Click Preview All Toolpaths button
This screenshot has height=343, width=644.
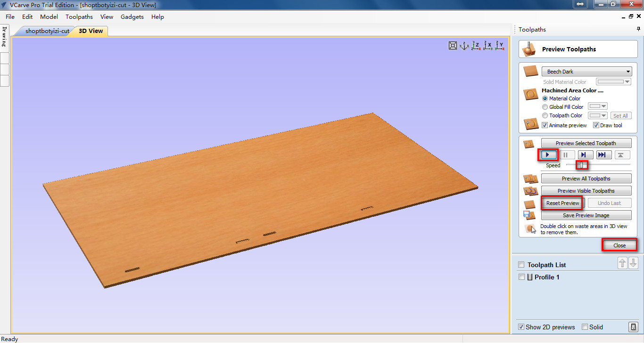586,179
